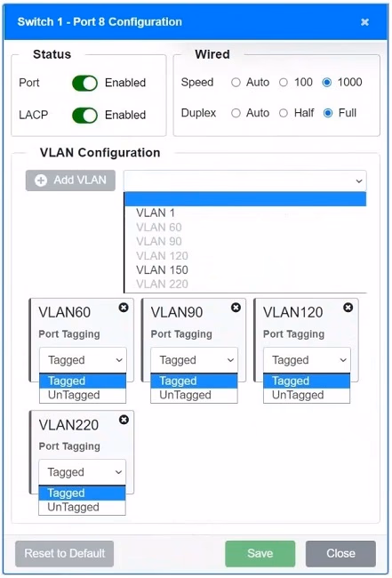Screen dimensions: 392x578
Task: Remove VLAN220 with its X icon
Action: [x=124, y=420]
